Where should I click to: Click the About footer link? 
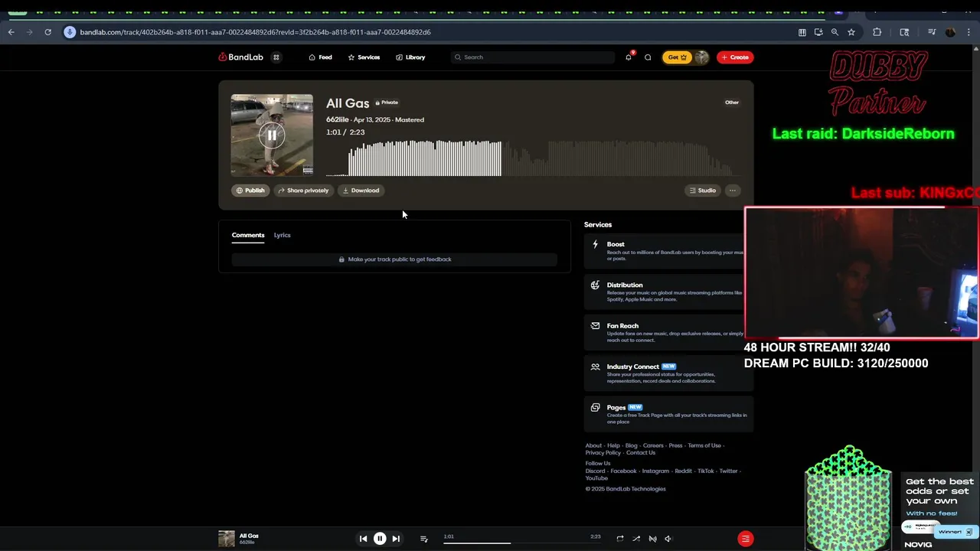tap(593, 445)
